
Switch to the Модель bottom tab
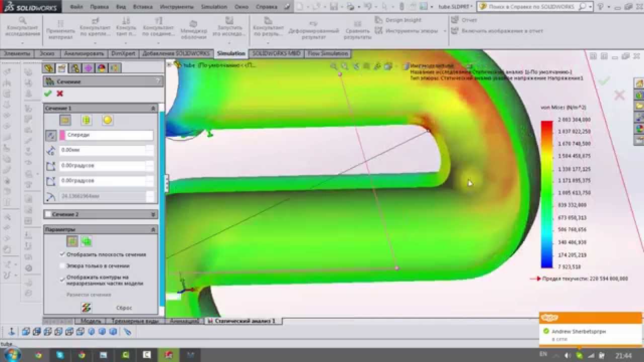tap(91, 321)
